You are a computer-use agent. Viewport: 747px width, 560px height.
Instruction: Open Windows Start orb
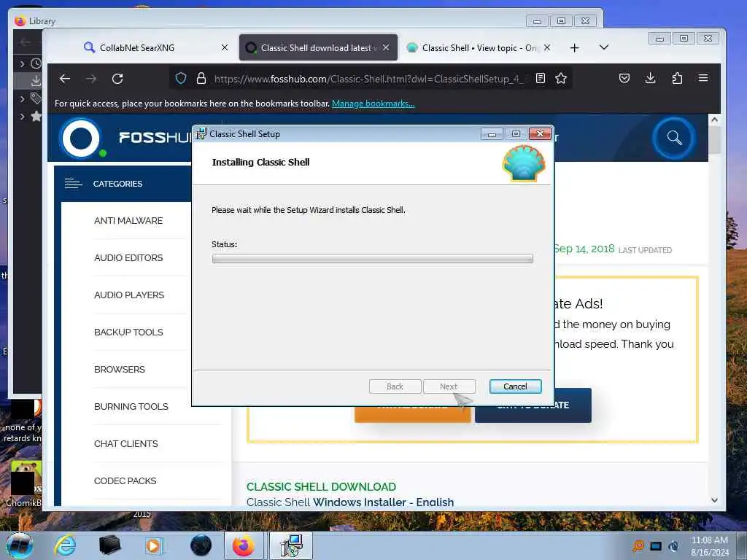(x=20, y=545)
